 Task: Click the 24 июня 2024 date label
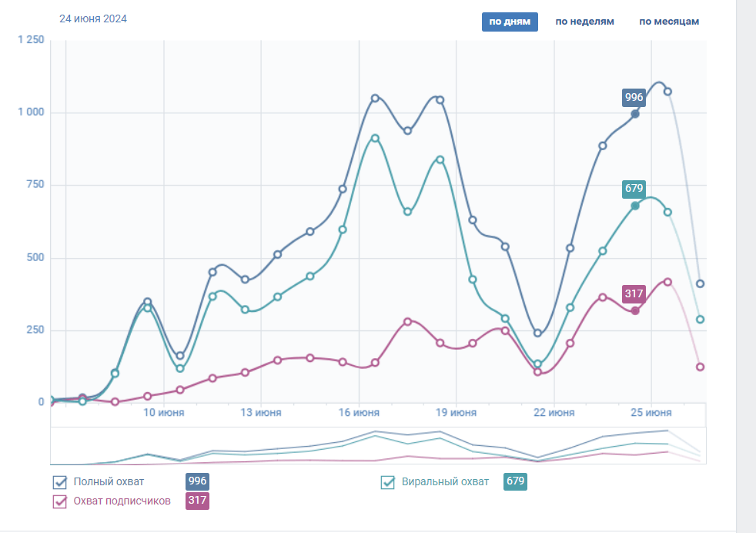click(93, 18)
